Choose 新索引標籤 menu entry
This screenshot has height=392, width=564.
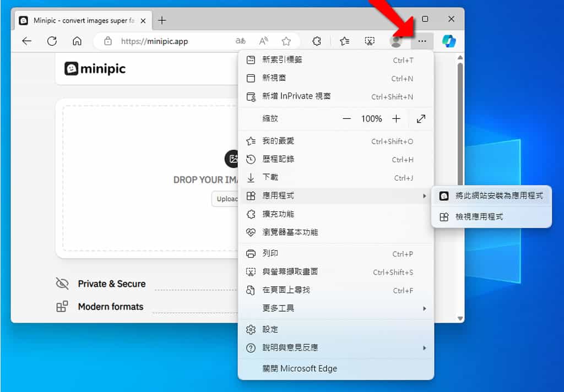click(x=336, y=59)
